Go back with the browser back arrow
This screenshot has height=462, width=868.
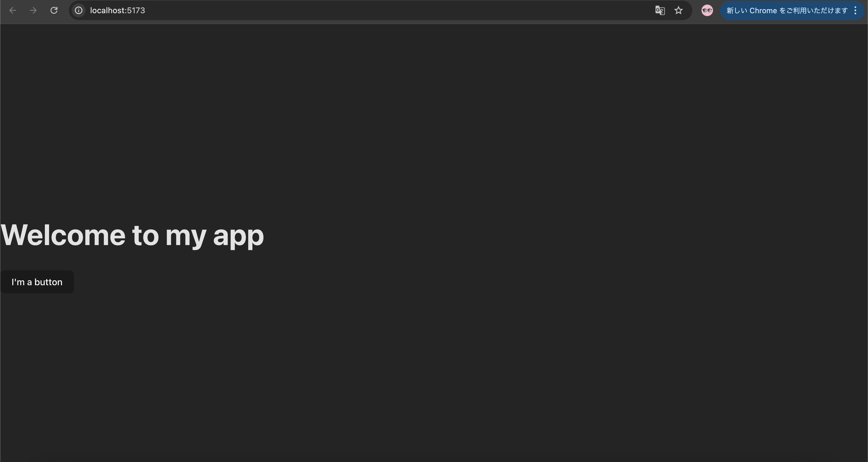[13, 10]
